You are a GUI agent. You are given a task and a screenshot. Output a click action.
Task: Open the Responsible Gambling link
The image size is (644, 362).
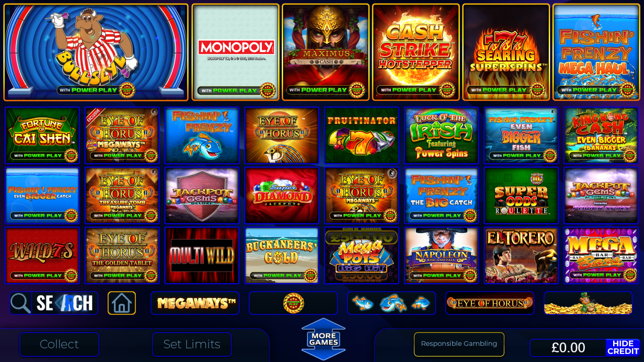pos(459,344)
